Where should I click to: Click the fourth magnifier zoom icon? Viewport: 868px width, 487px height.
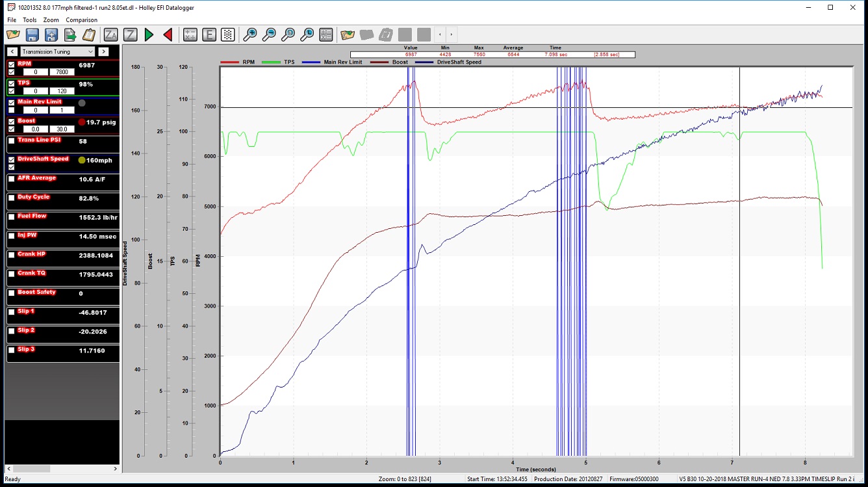pyautogui.click(x=307, y=34)
